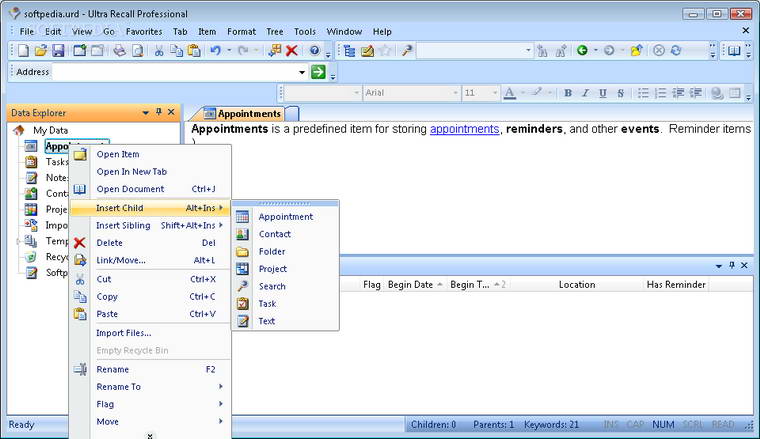Choose Open In New Tab menu entry

point(150,172)
